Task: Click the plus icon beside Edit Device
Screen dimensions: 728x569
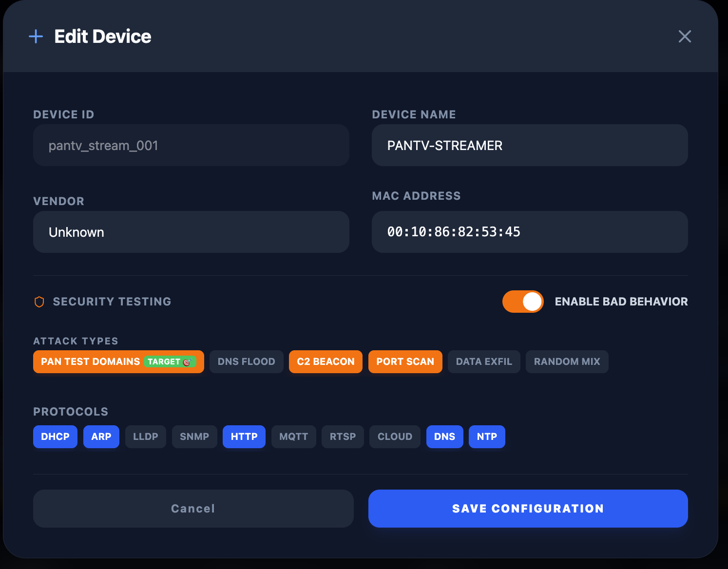Action: pos(36,37)
